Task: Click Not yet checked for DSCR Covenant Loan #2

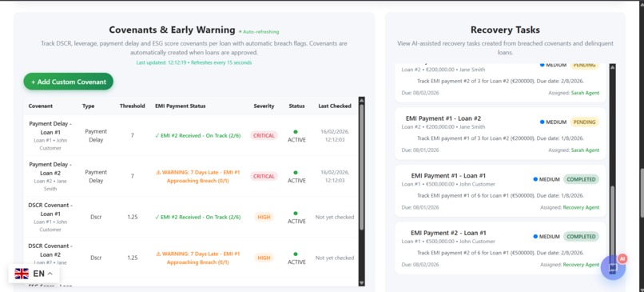Action: pyautogui.click(x=335, y=258)
